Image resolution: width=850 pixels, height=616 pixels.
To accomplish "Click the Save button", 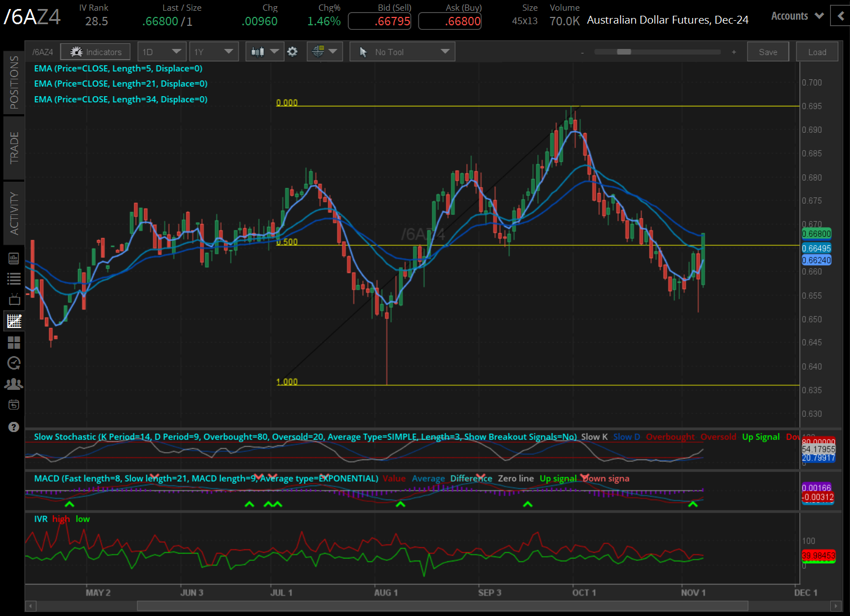I will point(768,52).
